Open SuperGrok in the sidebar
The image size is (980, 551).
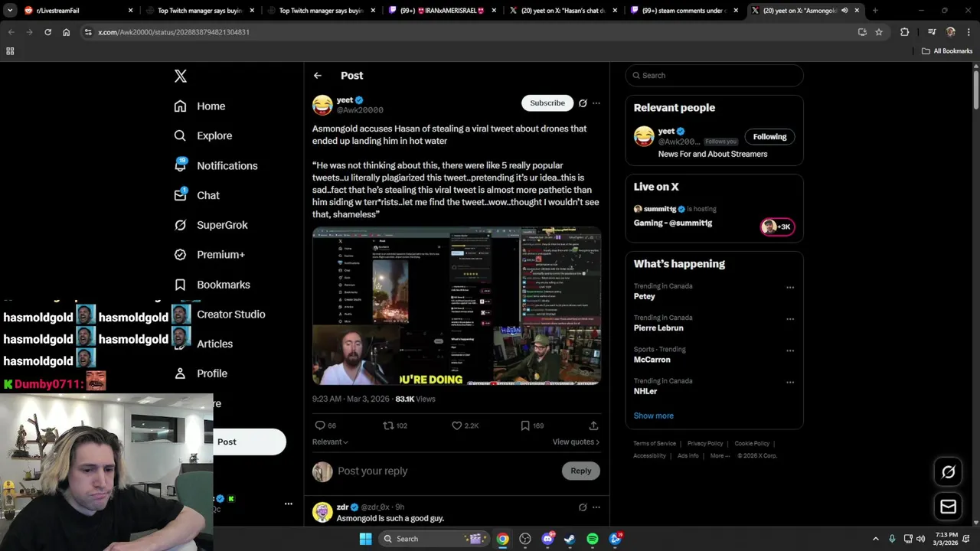tap(211, 225)
